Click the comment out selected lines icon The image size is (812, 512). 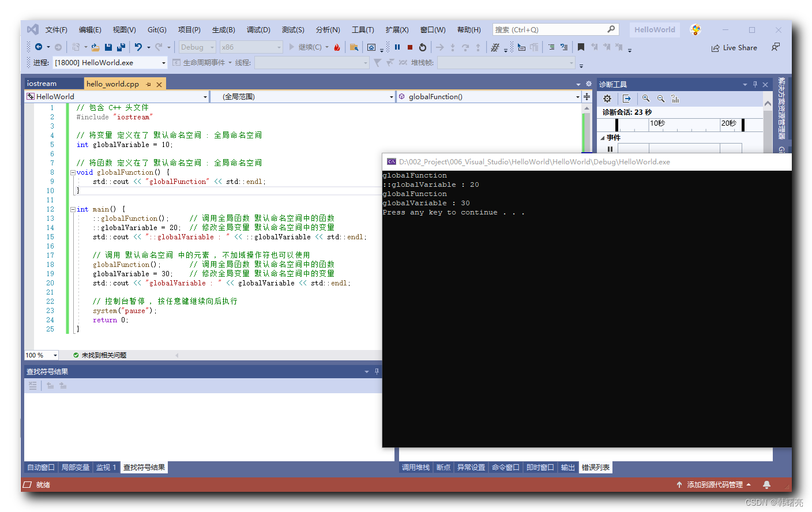[x=551, y=47]
